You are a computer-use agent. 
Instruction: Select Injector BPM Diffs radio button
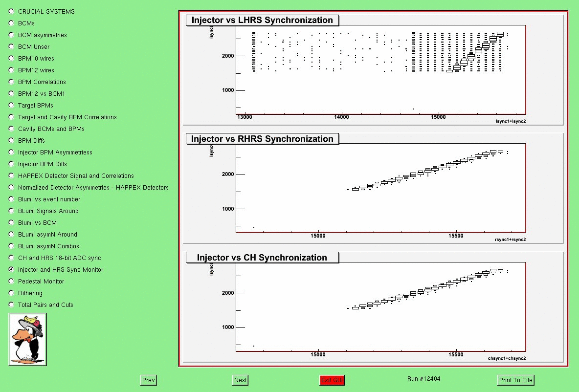point(11,164)
